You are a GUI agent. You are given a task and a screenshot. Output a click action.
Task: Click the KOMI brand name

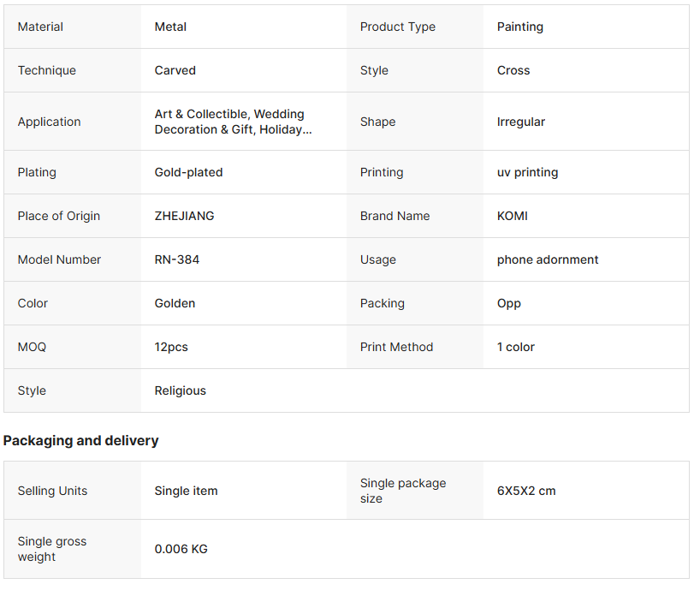click(512, 216)
